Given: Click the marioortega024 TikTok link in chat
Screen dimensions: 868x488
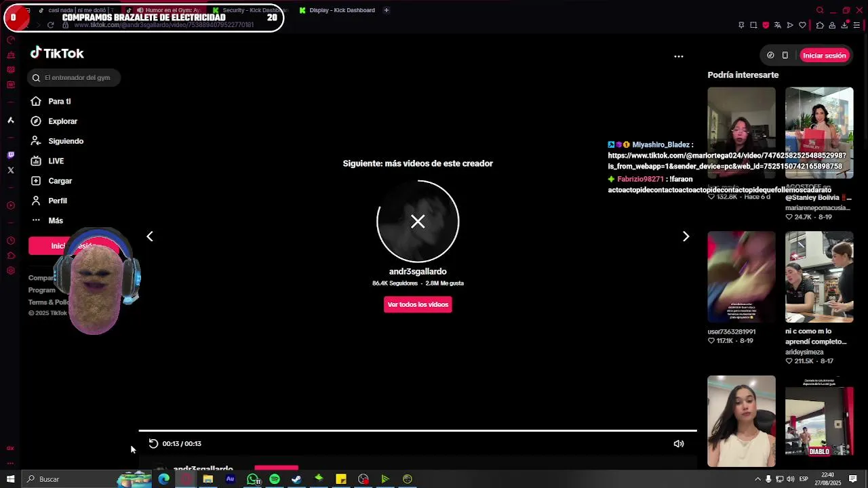Looking at the screenshot, I should point(727,161).
